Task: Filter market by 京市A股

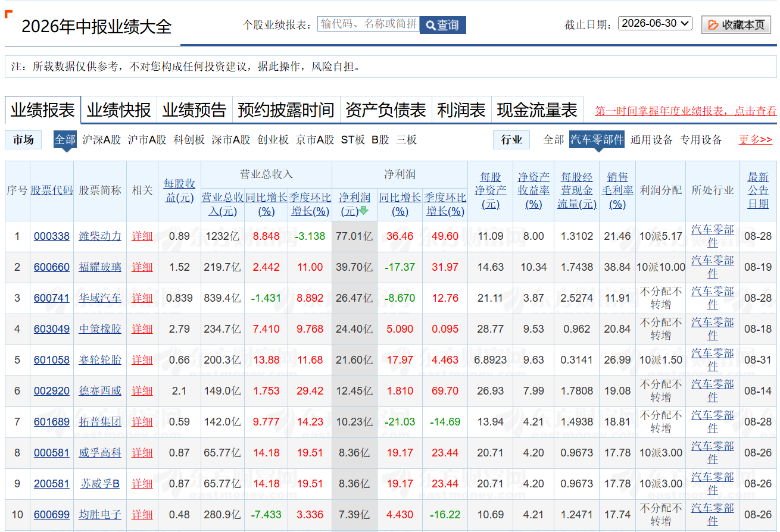Action: pos(315,140)
